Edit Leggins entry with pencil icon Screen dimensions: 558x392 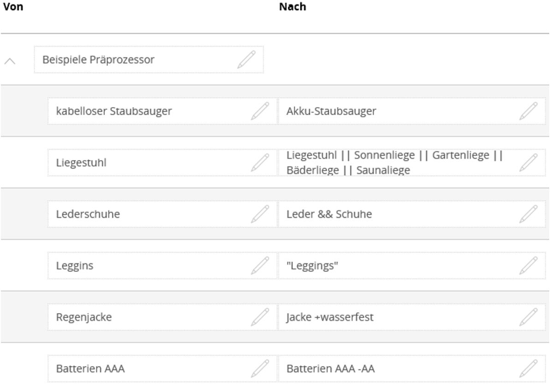260,266
